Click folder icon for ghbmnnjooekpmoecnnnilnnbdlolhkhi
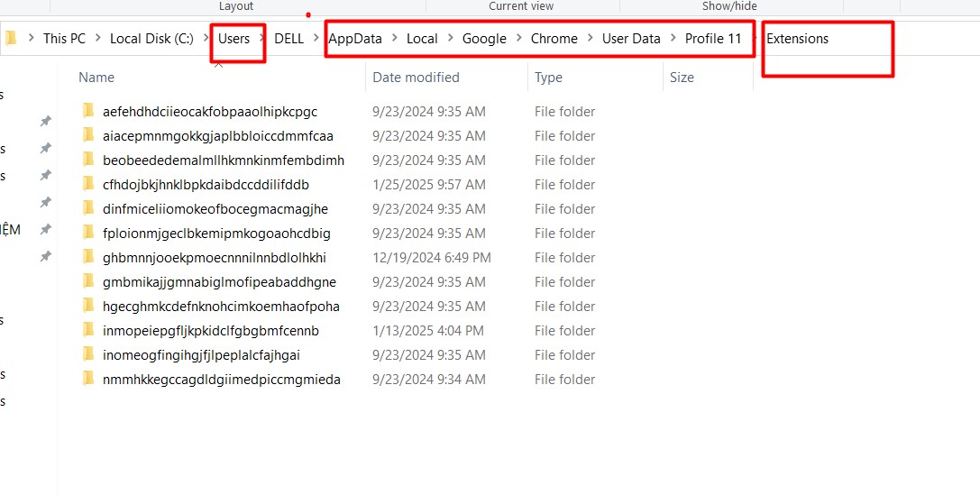The height and width of the screenshot is (495, 980). [88, 258]
